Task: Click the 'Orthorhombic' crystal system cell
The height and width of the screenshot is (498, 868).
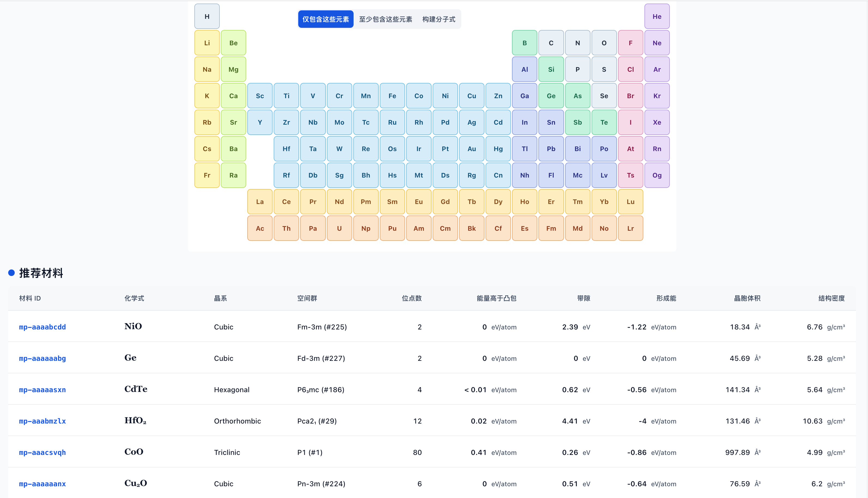Action: coord(237,421)
